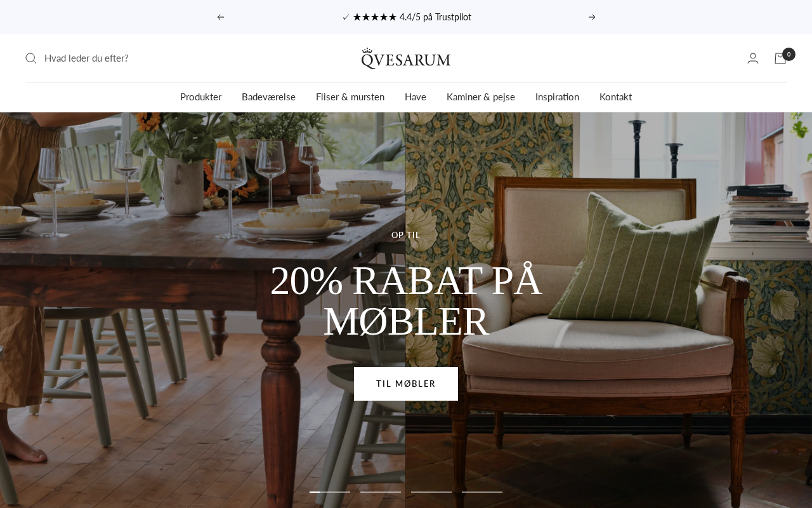The image size is (812, 508).
Task: Open the Badeværelse menu
Action: (268, 97)
